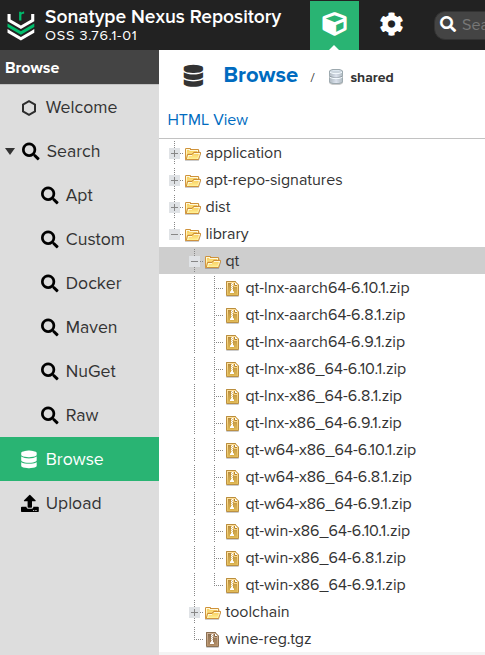
Task: Open the Search menu item
Action: pyautogui.click(x=79, y=151)
